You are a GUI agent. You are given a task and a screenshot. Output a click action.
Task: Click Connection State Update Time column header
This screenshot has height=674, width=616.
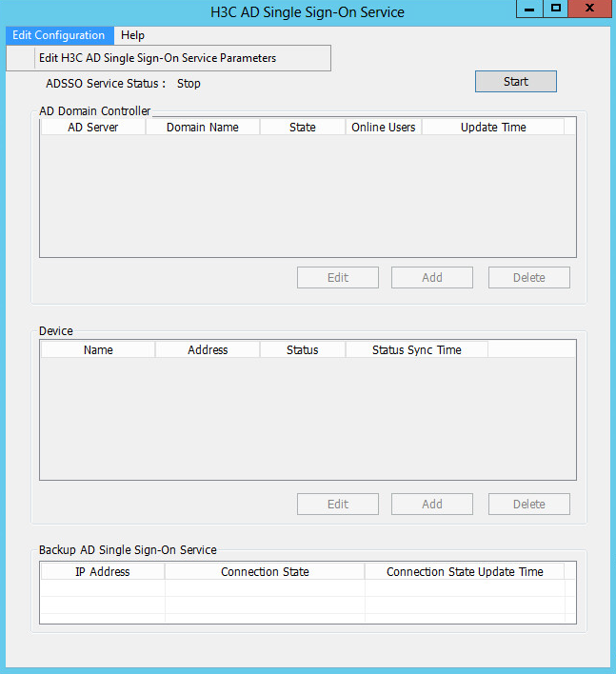[x=465, y=572]
